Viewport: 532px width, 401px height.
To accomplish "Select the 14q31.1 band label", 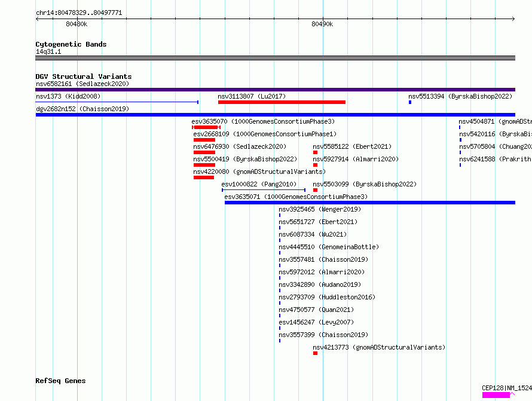I will [x=48, y=51].
